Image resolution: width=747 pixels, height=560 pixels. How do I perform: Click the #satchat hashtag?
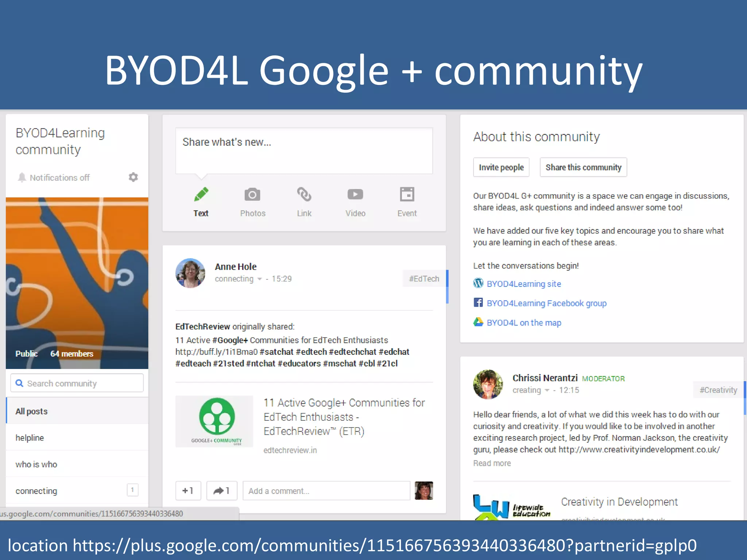tap(276, 352)
